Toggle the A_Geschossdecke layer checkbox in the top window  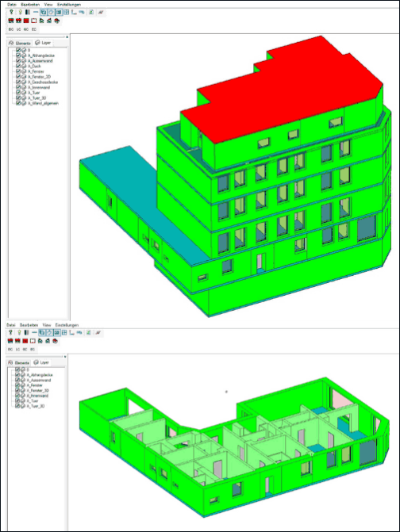(x=18, y=82)
